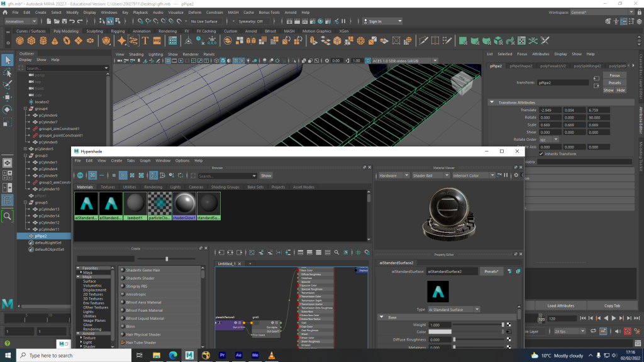Click the Base Weight slider
This screenshot has height=362, width=644.
click(478, 325)
